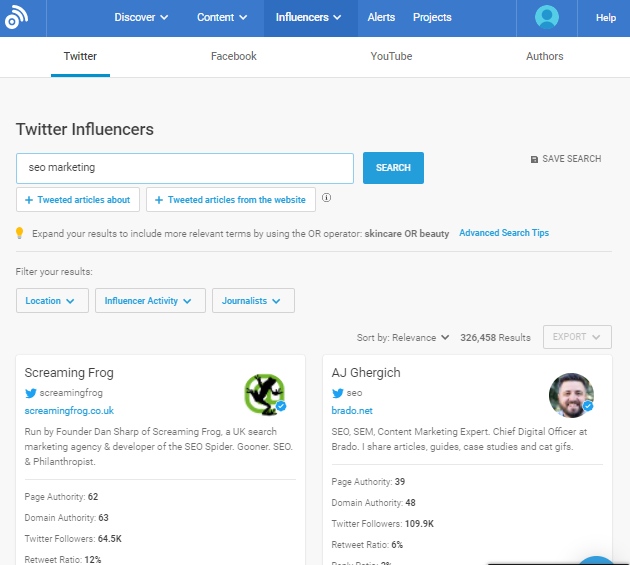Click Domain Authority: 63 value
This screenshot has width=630, height=565.
(x=103, y=518)
